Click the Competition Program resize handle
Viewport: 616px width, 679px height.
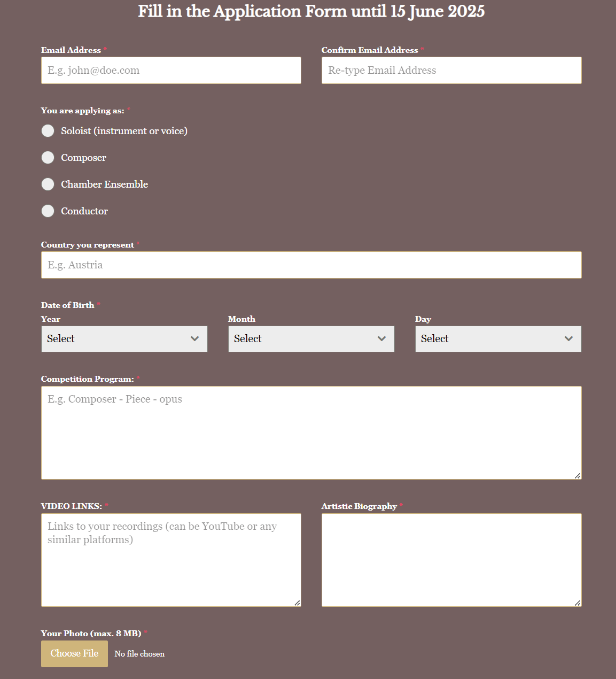578,475
